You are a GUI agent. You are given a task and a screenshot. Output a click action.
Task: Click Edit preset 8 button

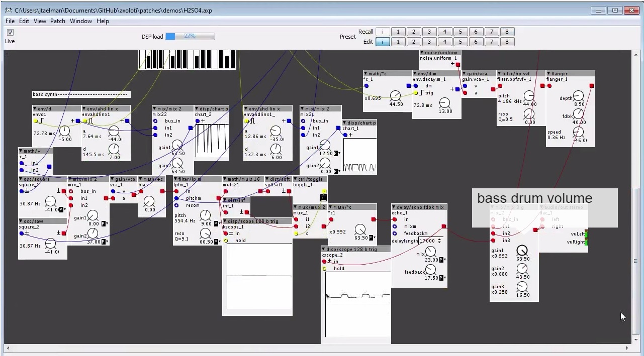[x=507, y=42]
